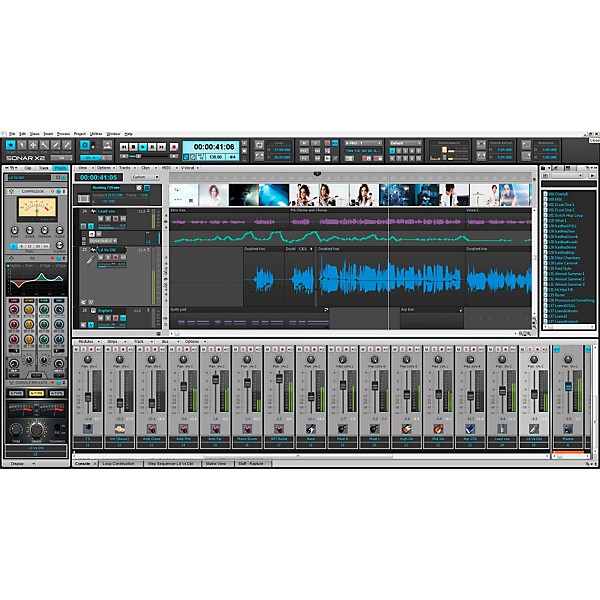Set compressor ratio to 4
This screenshot has height=600, width=600.
coord(13,246)
